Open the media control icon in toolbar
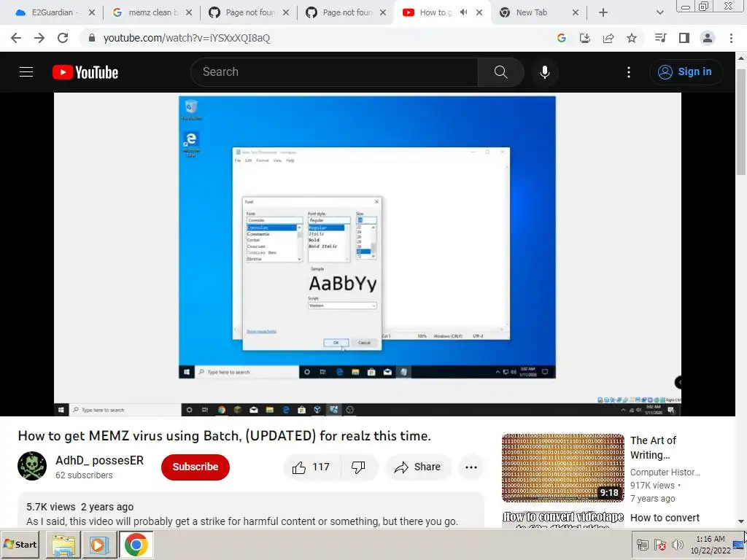 point(660,38)
